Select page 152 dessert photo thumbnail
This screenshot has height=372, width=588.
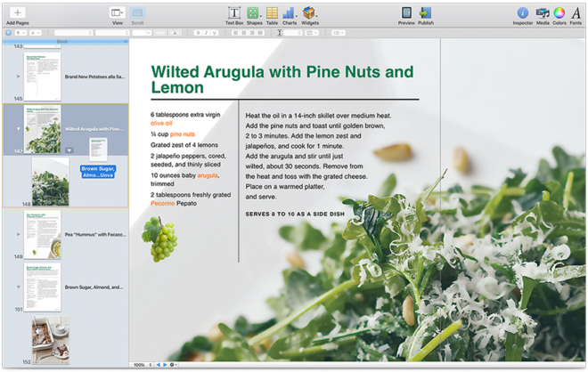coord(50,340)
